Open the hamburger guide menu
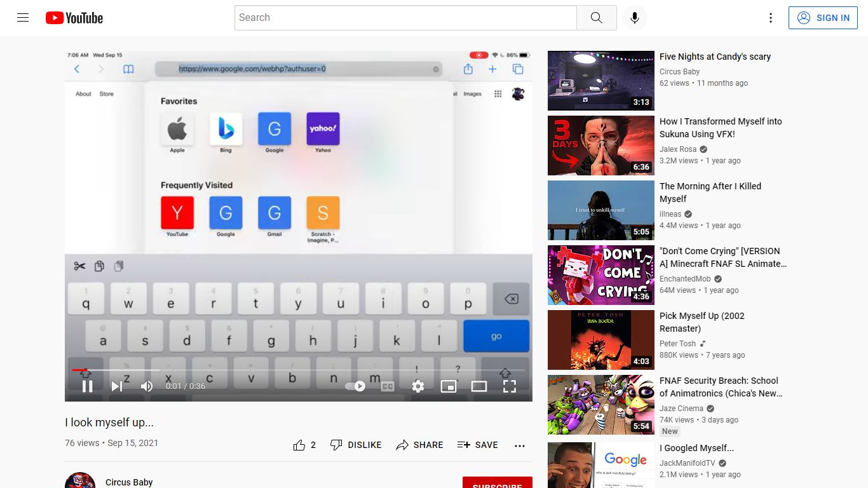The image size is (868, 488). point(23,18)
